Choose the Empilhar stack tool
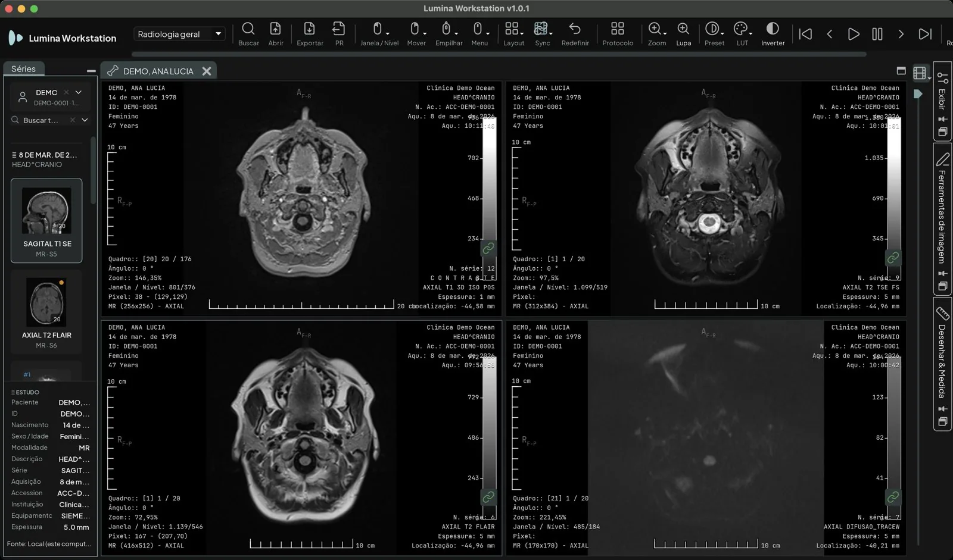Viewport: 953px width, 560px height. [449, 34]
